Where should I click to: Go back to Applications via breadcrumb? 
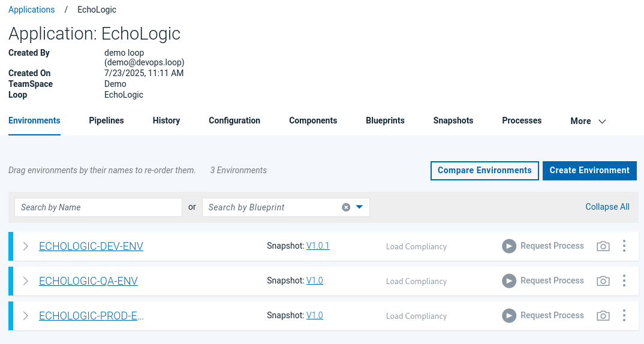tap(32, 10)
